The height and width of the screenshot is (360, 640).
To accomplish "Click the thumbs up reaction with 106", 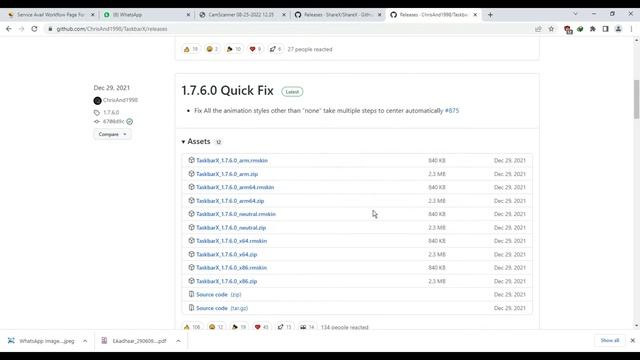I will 192,327.
